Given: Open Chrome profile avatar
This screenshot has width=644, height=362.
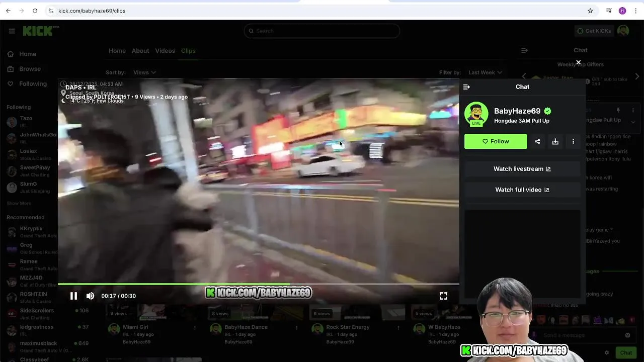Looking at the screenshot, I should (622, 11).
